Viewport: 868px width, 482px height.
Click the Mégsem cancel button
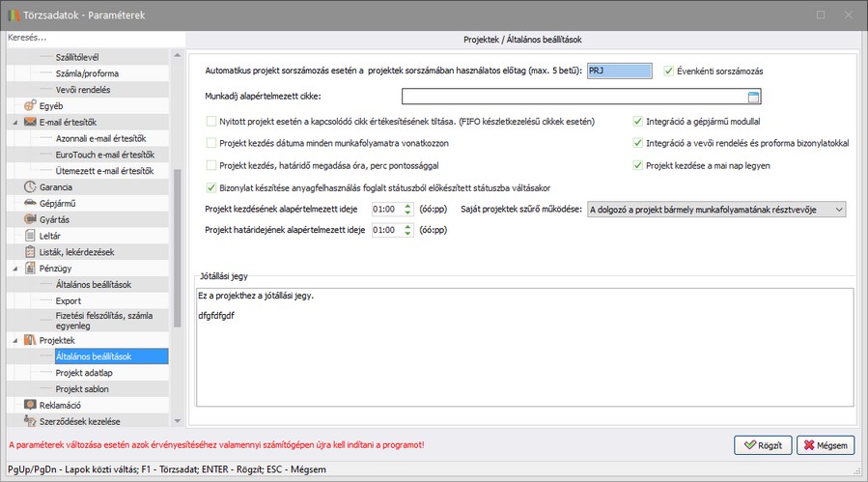click(x=826, y=445)
